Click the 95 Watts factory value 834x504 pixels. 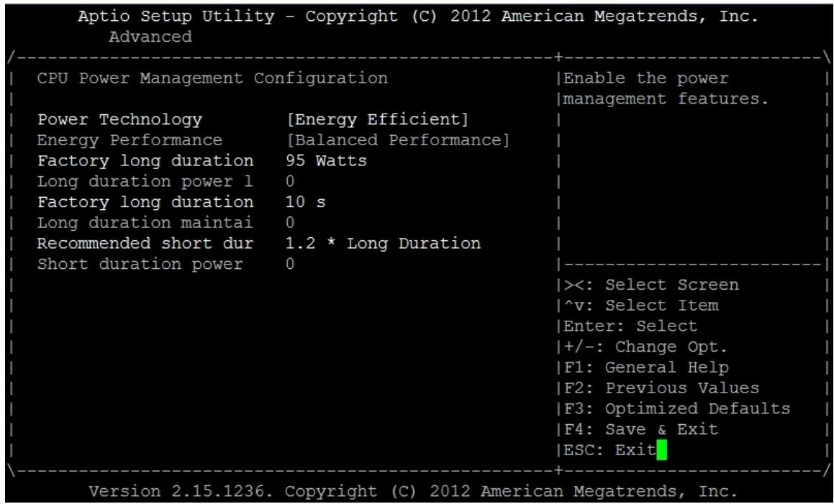click(x=326, y=160)
